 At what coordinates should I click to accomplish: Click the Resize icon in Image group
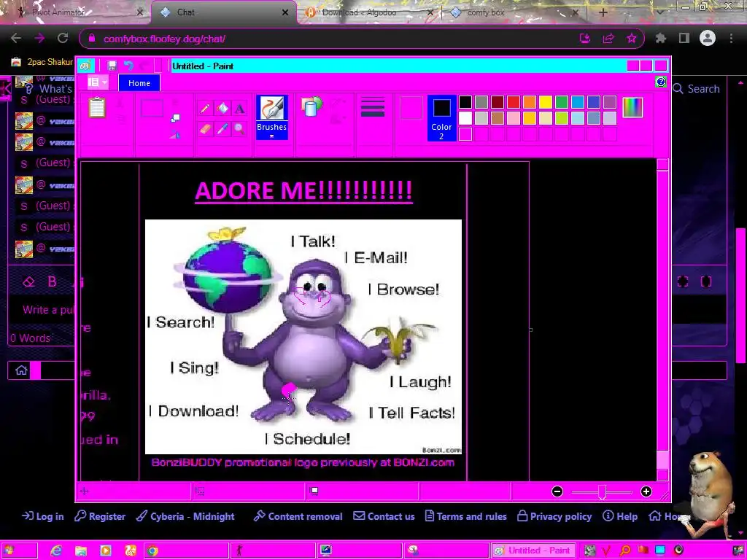175,117
